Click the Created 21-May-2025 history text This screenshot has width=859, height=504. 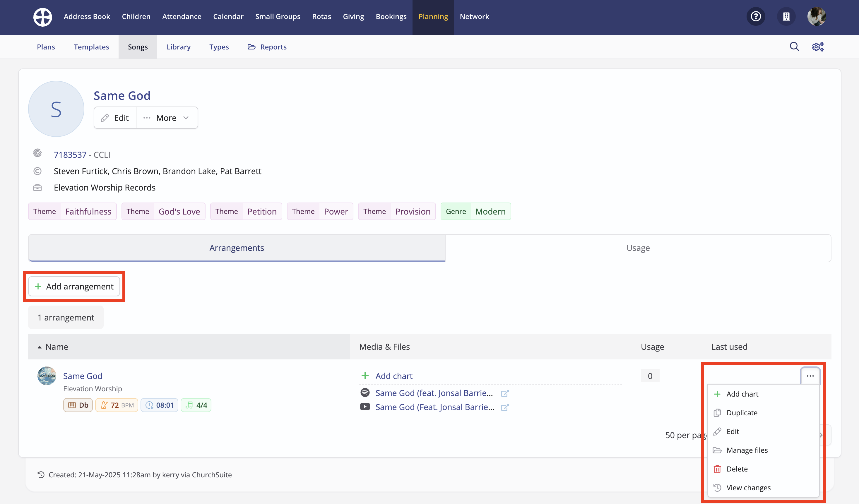[140, 475]
